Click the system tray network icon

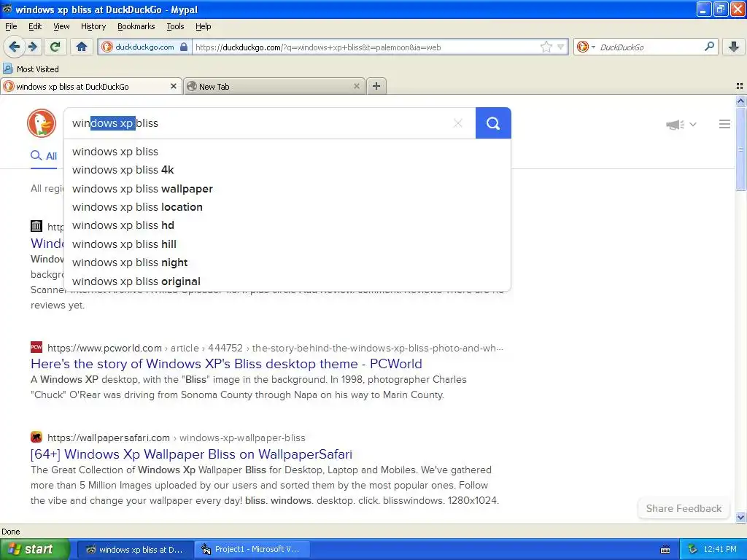coord(692,550)
